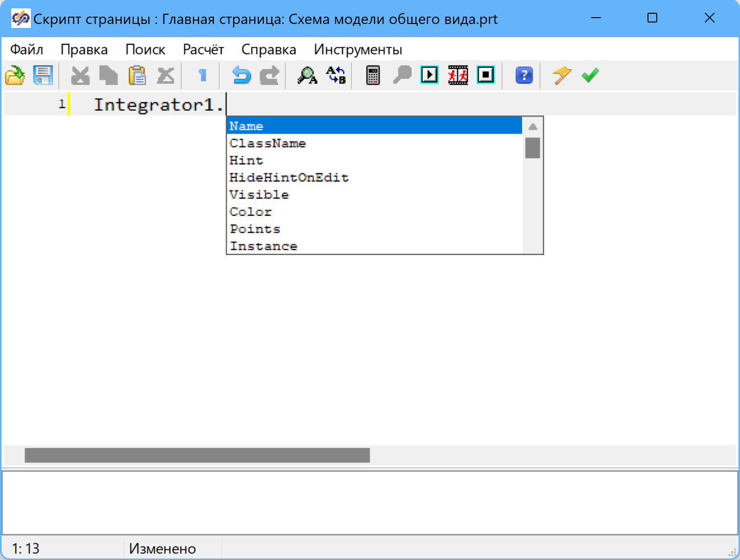Click the blue help question mark icon
The image size is (740, 560).
tap(524, 75)
